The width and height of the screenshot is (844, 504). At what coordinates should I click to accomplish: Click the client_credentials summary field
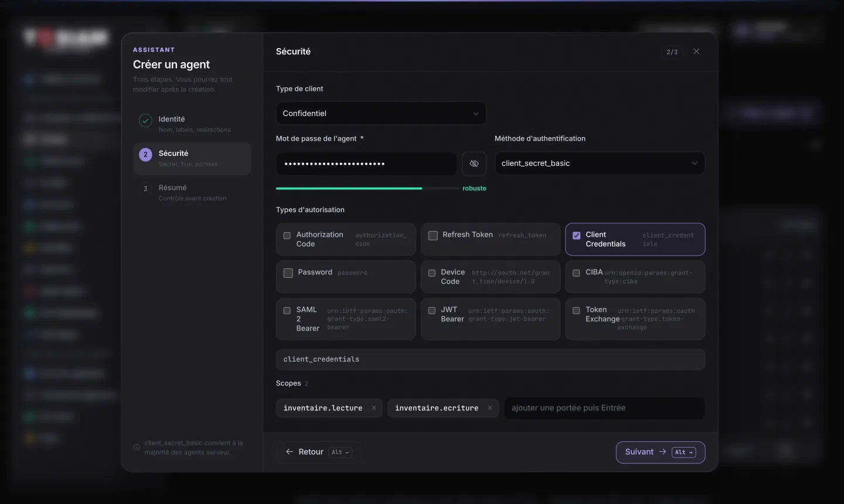click(x=491, y=359)
